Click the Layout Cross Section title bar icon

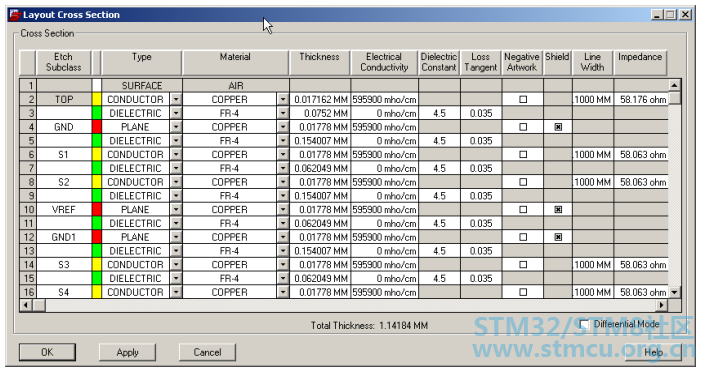pyautogui.click(x=15, y=15)
